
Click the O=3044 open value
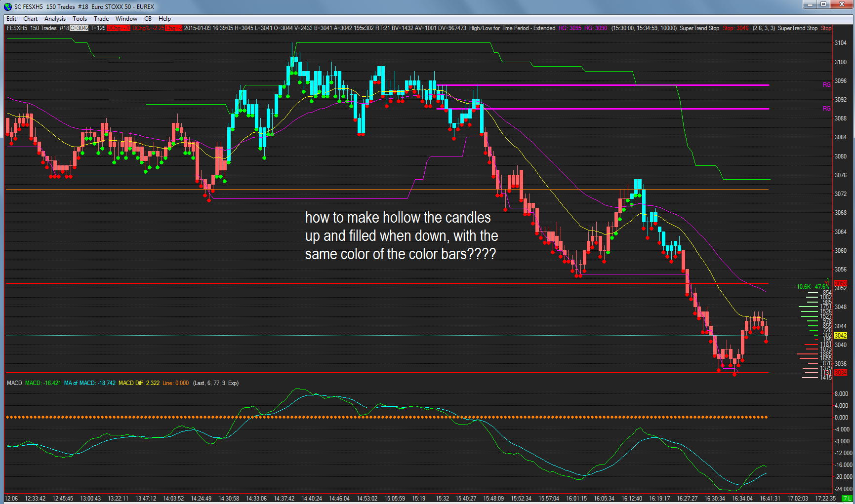tap(283, 28)
